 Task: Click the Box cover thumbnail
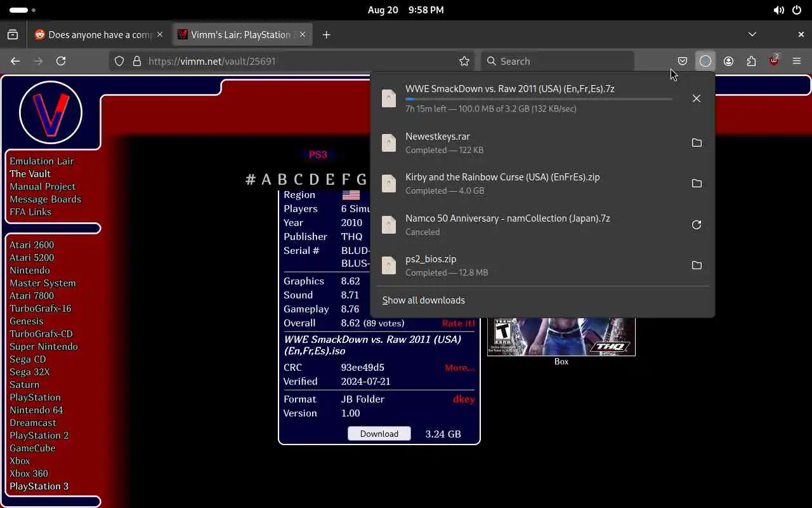[561, 337]
